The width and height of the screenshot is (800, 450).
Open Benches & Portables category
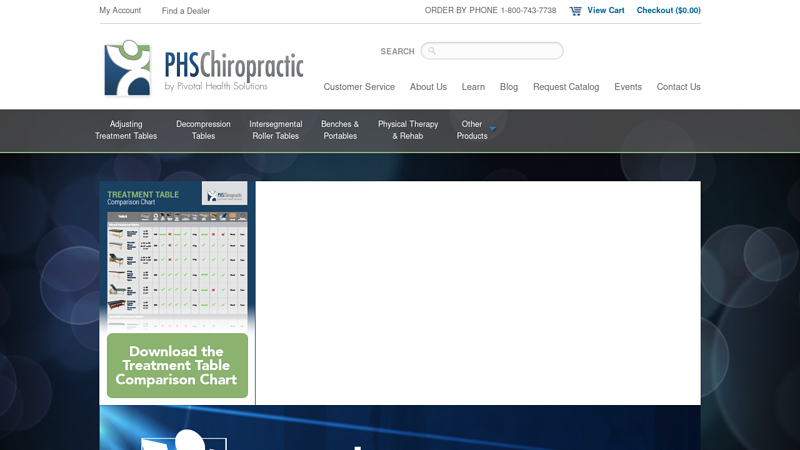pyautogui.click(x=340, y=130)
